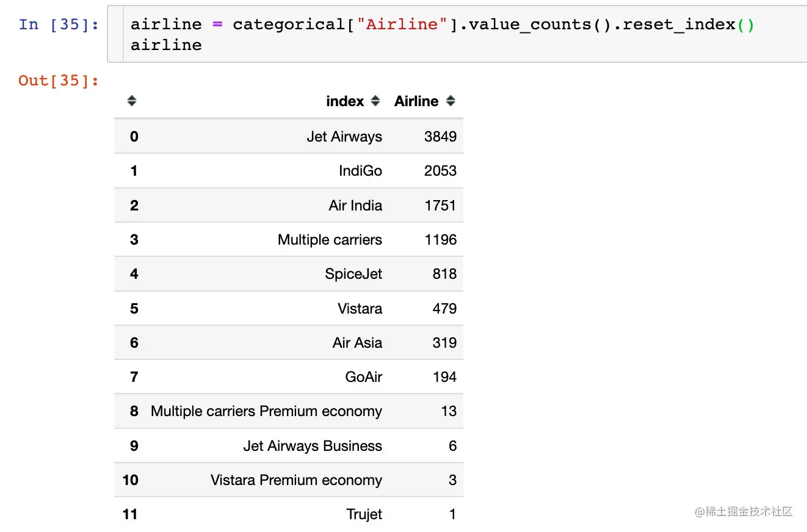Click the 'Jet Airways' cell
The width and height of the screenshot is (807, 532).
point(344,137)
